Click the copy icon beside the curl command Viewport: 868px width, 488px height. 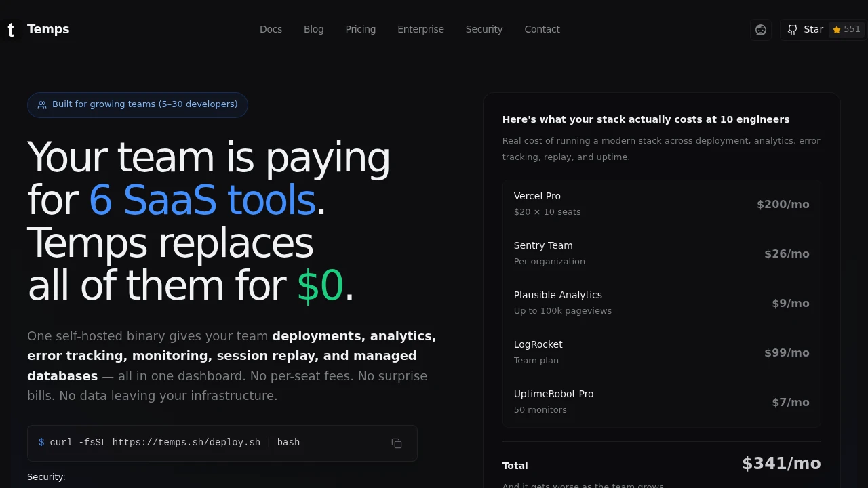(x=397, y=443)
